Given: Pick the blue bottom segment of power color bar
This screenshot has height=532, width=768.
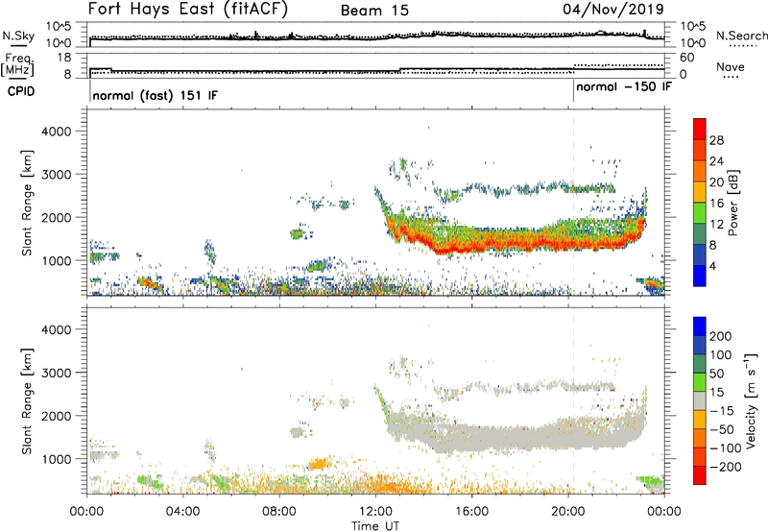Looking at the screenshot, I should click(x=700, y=276).
